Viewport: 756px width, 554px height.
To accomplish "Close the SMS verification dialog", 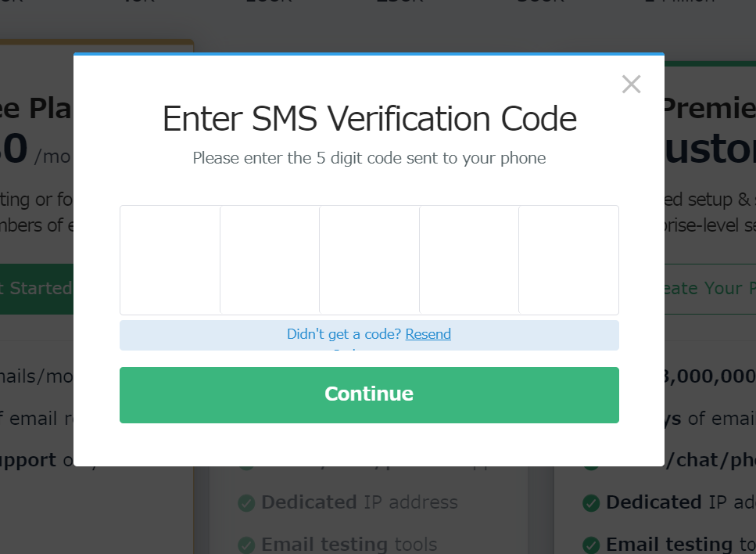I will click(631, 85).
